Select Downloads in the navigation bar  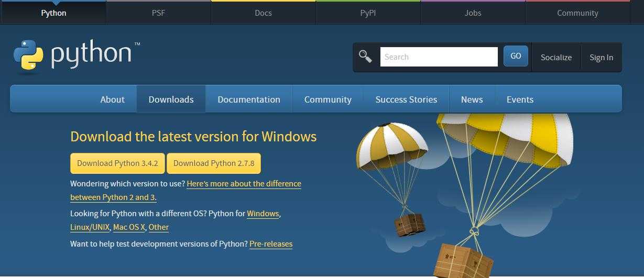point(171,99)
